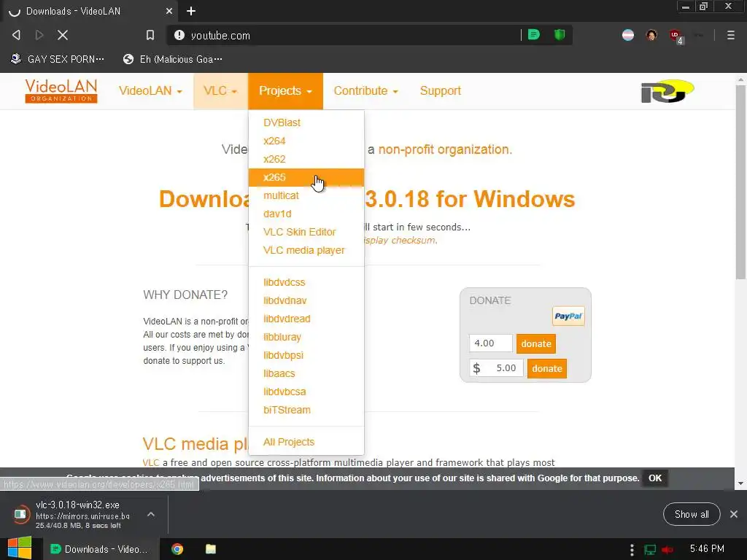Open All Projects menu entry

click(x=306, y=442)
